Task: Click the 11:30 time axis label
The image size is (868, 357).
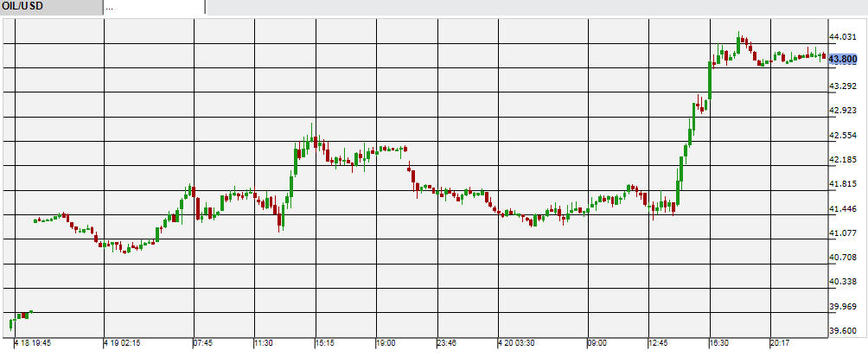Action: [264, 343]
